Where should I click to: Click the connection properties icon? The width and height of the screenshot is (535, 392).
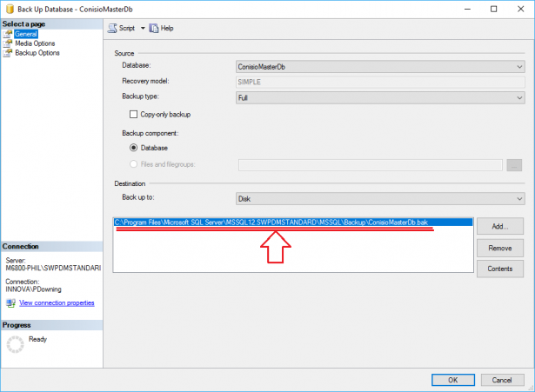click(x=10, y=303)
